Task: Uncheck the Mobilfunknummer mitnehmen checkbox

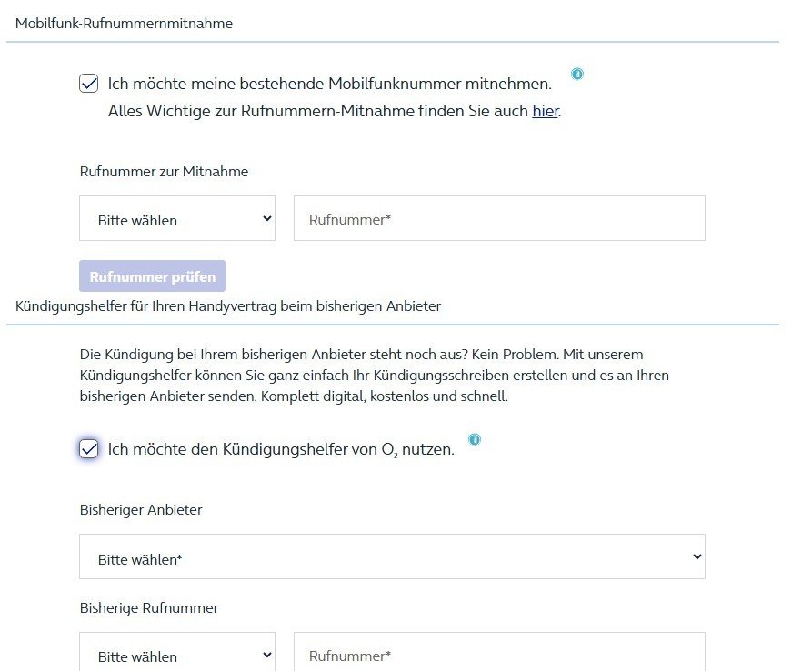Action: (89, 84)
